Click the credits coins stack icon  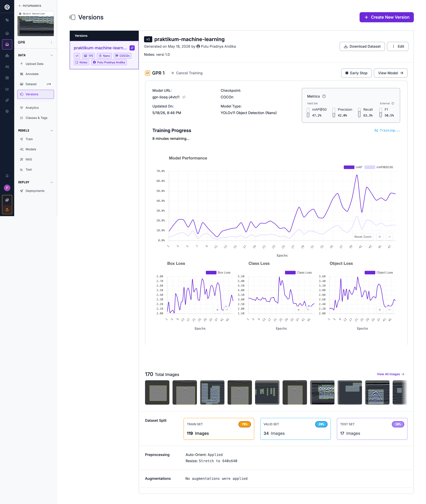(7, 200)
